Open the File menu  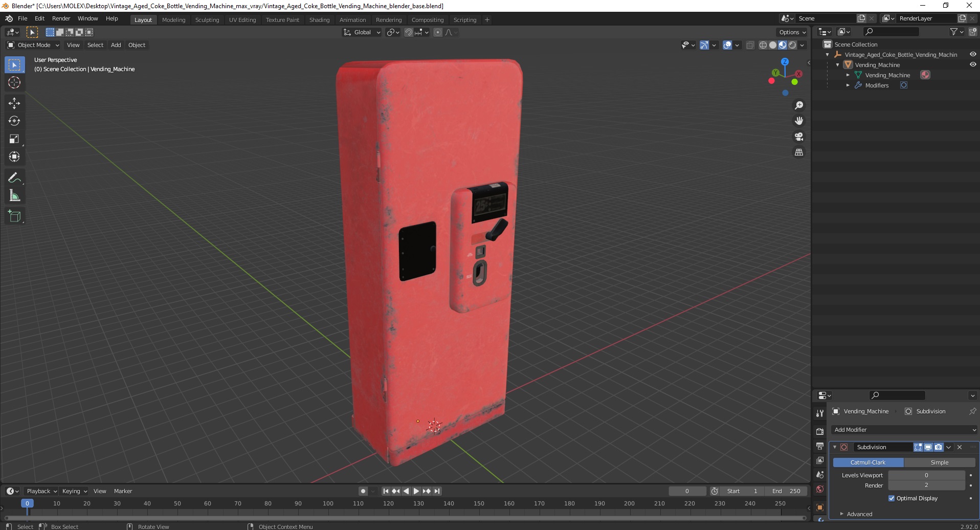point(23,18)
